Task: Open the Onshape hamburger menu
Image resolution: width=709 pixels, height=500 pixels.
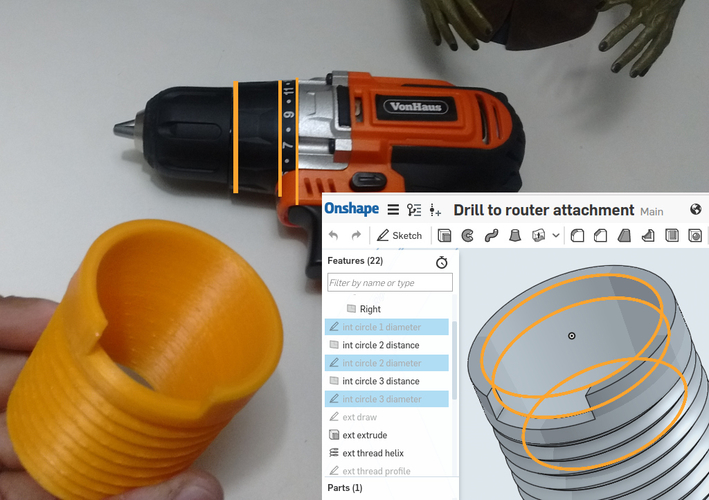Action: click(x=393, y=210)
